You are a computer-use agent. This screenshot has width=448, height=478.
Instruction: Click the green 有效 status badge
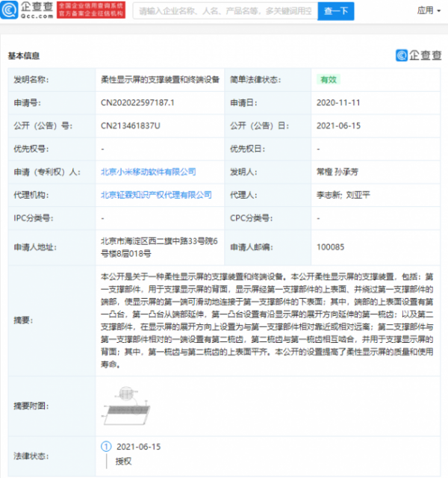point(329,80)
